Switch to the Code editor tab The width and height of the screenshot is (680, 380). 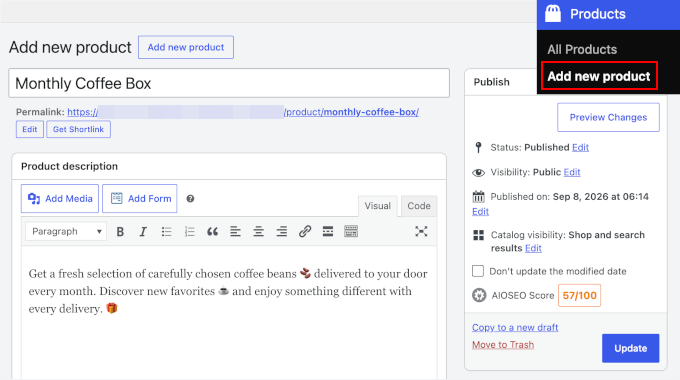point(418,206)
